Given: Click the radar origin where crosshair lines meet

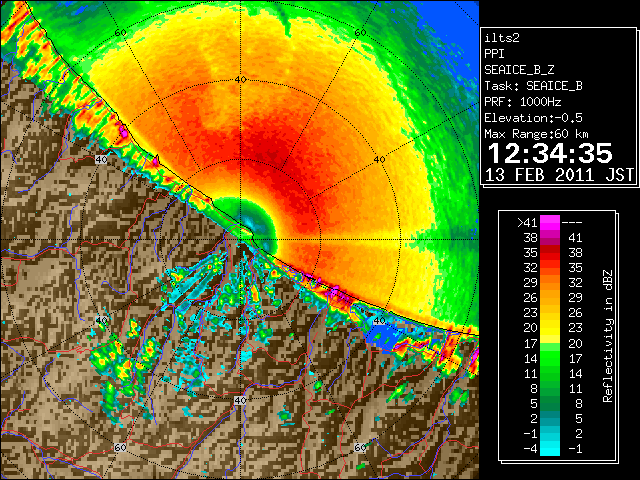Looking at the screenshot, I should click(240, 240).
